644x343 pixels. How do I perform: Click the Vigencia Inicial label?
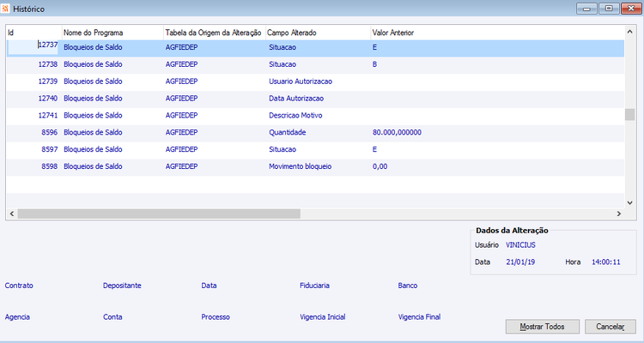point(322,316)
